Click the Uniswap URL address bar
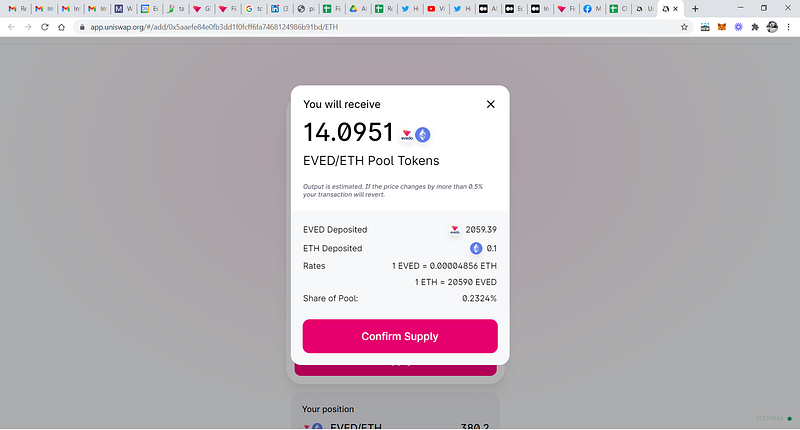The image size is (800, 430). 300,27
